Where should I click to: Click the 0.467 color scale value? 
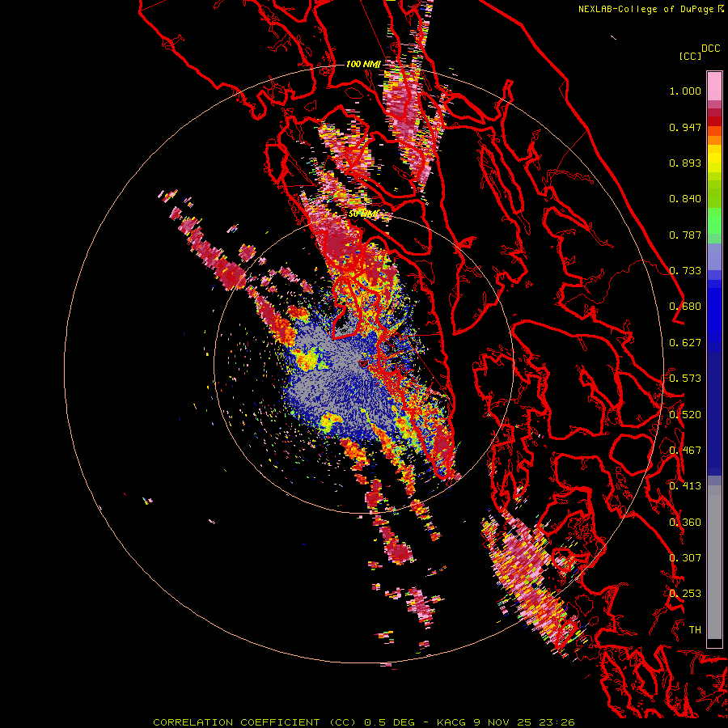tap(685, 451)
